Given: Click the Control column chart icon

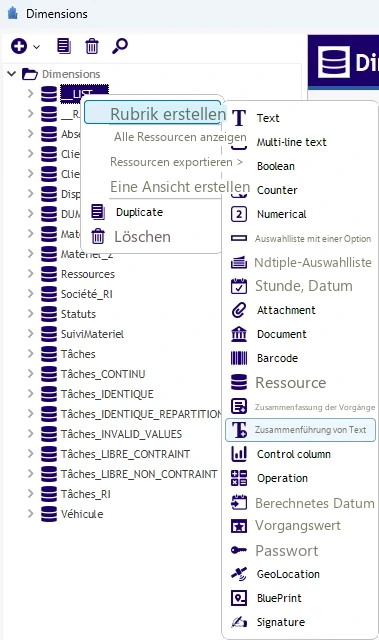Looking at the screenshot, I should [x=239, y=454].
